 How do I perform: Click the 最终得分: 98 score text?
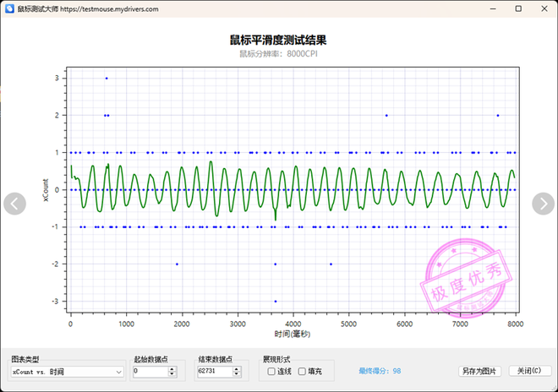380,371
